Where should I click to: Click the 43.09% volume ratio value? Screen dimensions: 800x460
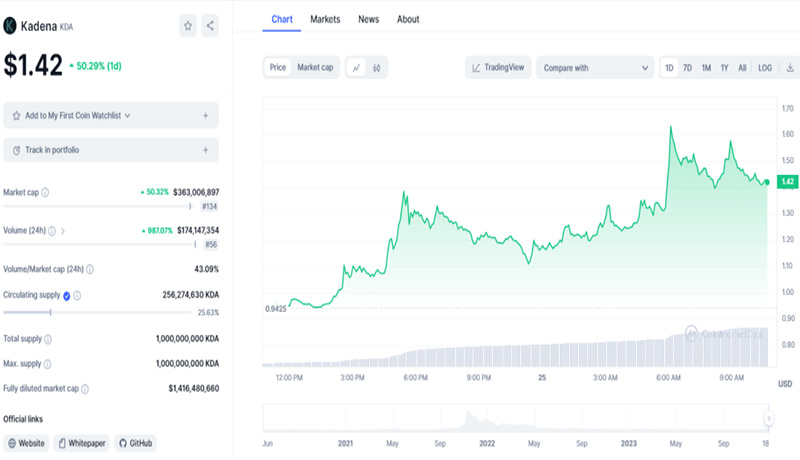coord(207,269)
